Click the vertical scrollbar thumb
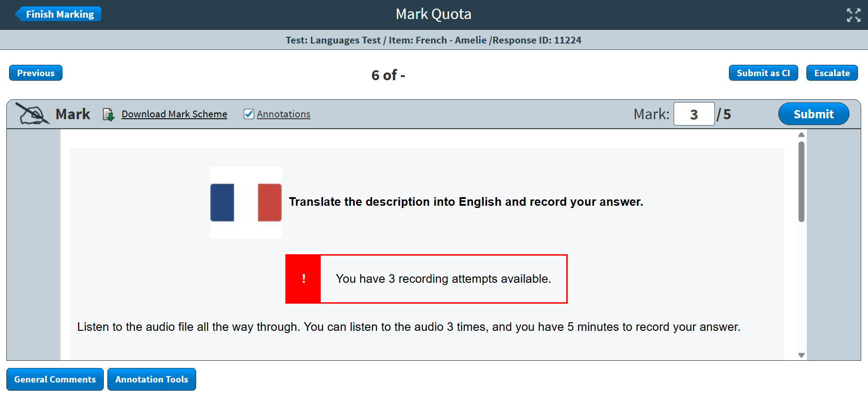 [801, 181]
